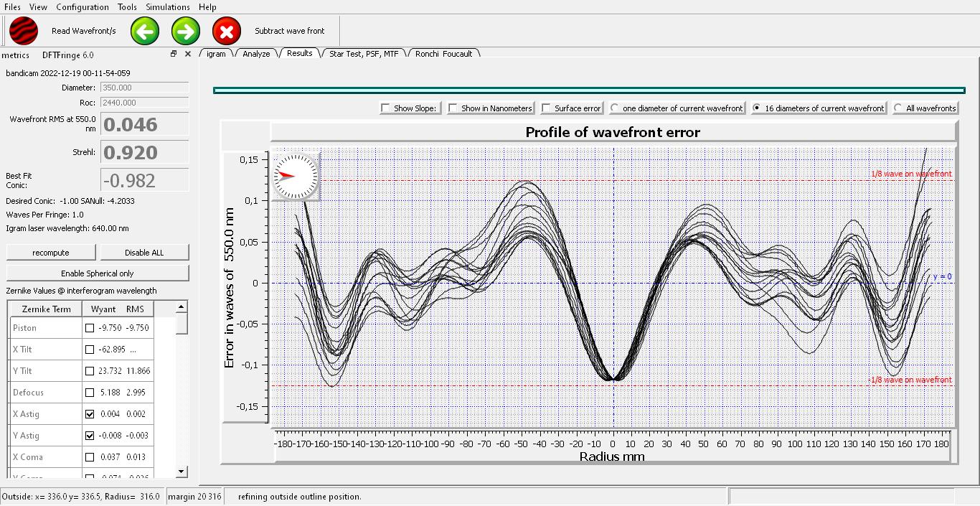Toggle Show in Nanometers checkbox
The width and height of the screenshot is (980, 506).
[x=453, y=108]
